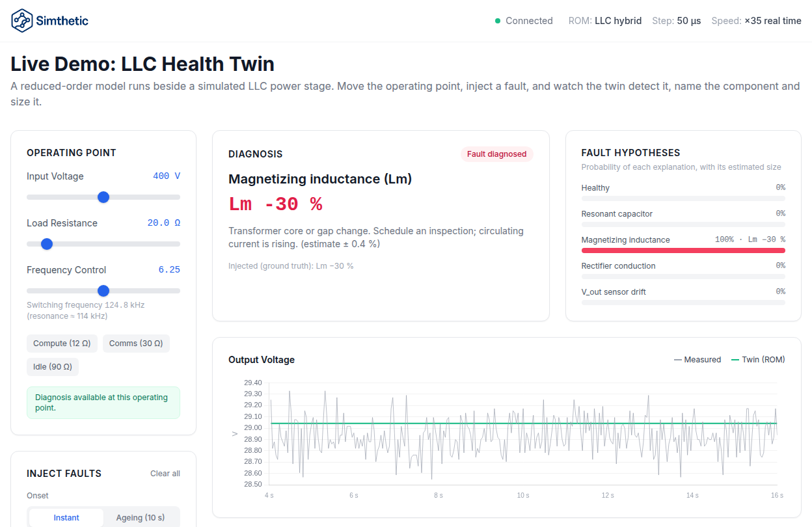The height and width of the screenshot is (527, 812).
Task: Click the Output Voltage chart title
Action: tap(262, 360)
